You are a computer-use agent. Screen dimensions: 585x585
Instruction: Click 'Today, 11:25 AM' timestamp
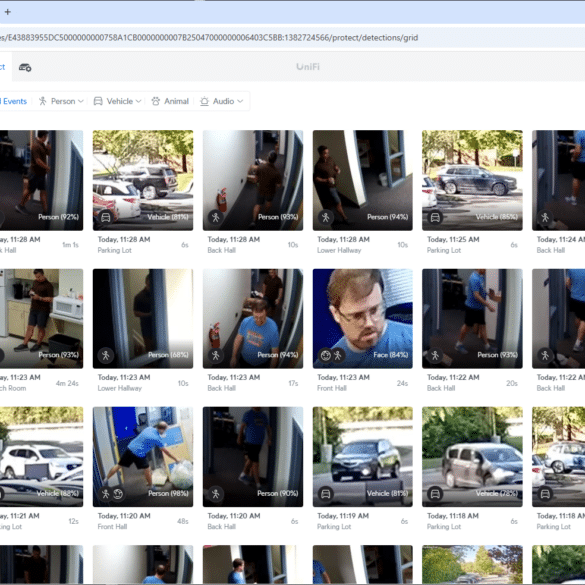coord(453,240)
